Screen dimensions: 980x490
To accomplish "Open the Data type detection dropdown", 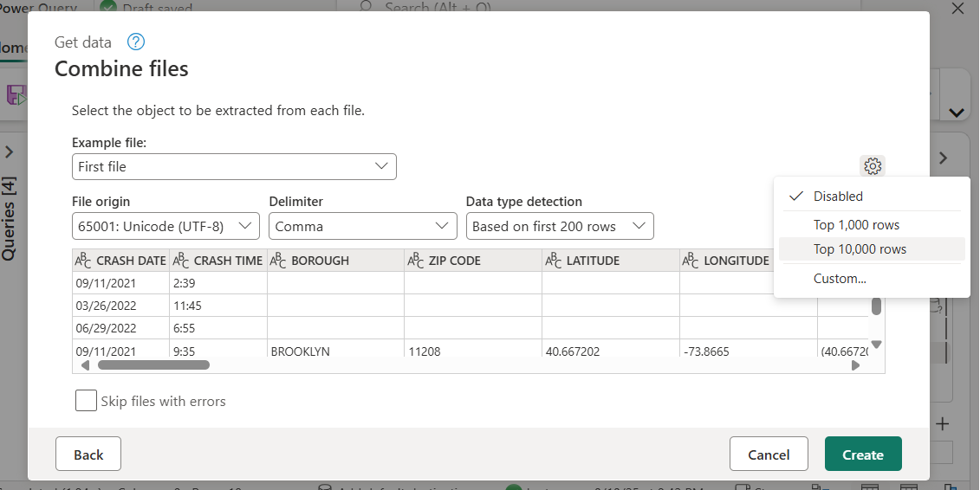I will coord(560,226).
